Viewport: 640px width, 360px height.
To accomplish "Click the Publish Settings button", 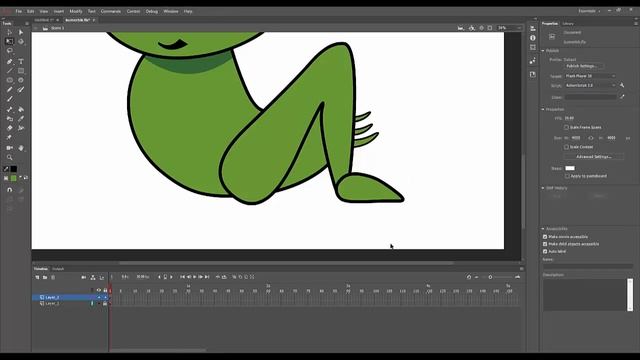I will click(584, 66).
